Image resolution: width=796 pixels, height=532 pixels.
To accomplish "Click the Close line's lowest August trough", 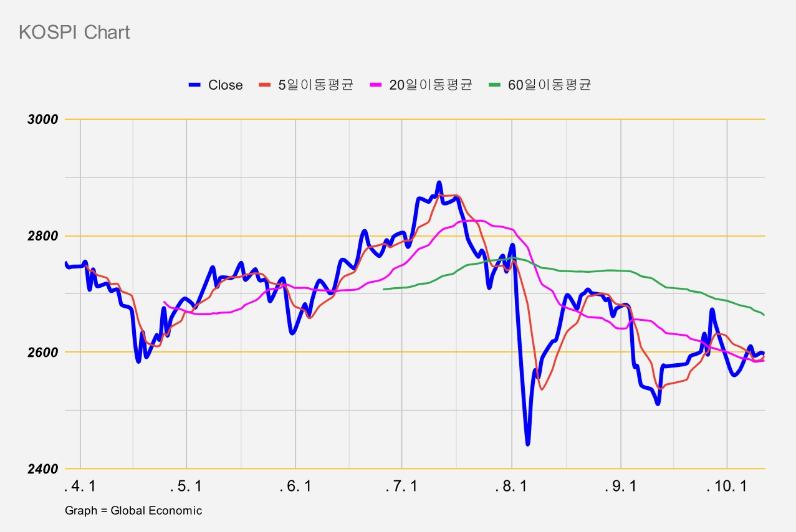I will click(x=528, y=443).
